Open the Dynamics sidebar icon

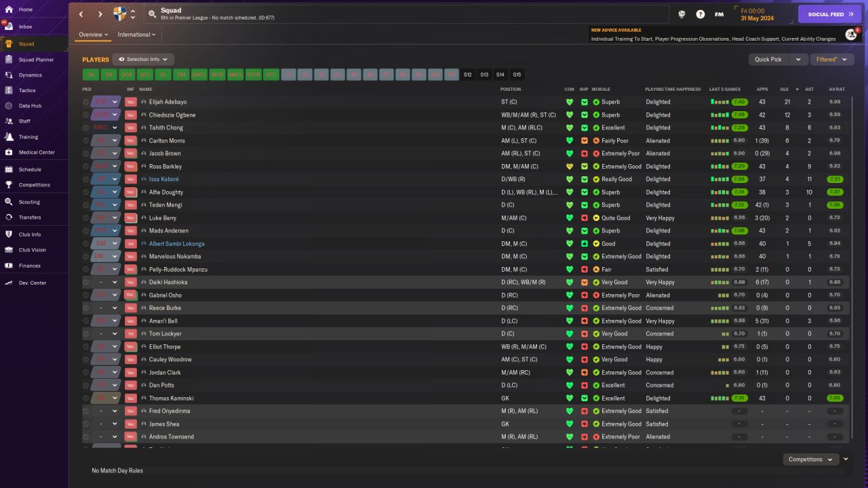(x=8, y=75)
